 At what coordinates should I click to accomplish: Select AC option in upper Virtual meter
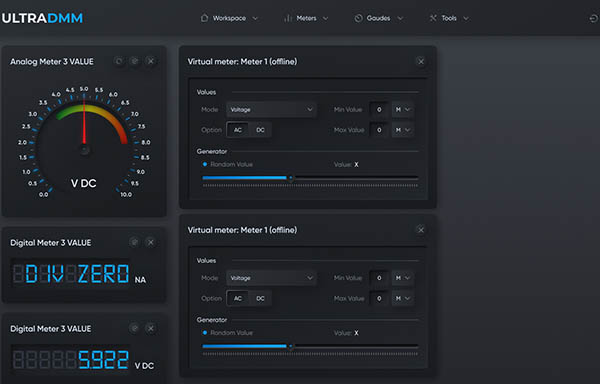238,130
